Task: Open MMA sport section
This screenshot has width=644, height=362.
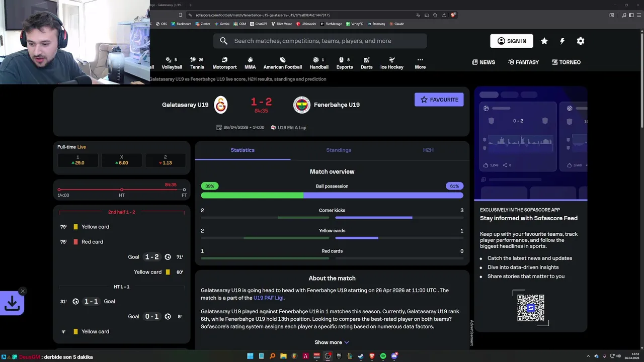Action: click(250, 63)
